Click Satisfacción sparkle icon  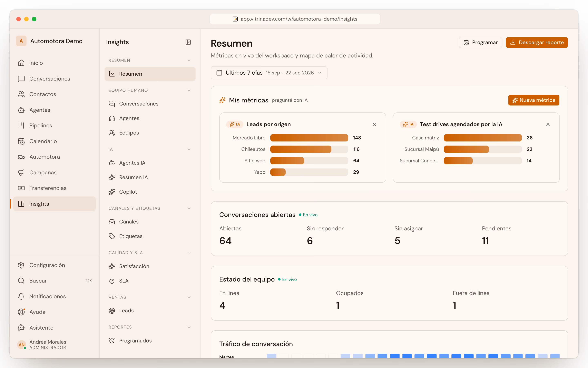112,266
